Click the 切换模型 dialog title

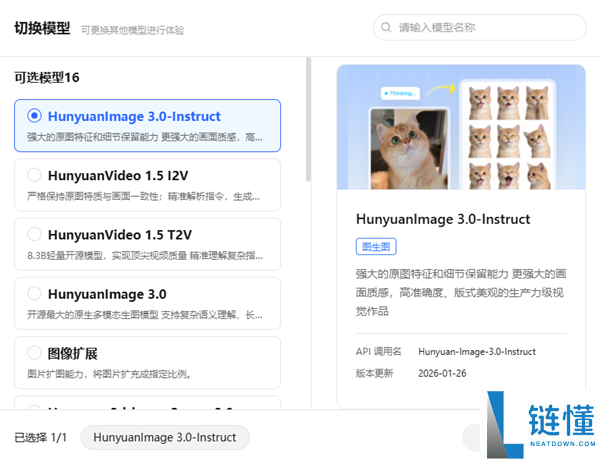[x=42, y=28]
